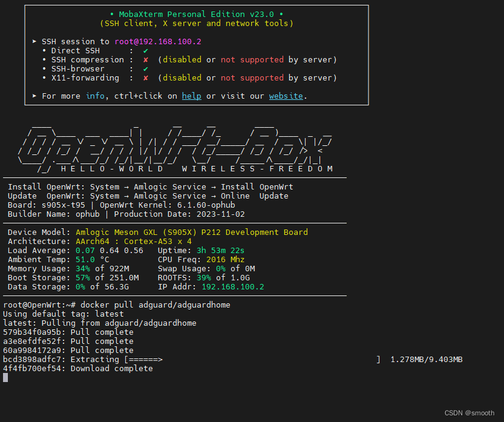Open the website link in the banner
The height and width of the screenshot is (422, 504).
click(x=286, y=96)
